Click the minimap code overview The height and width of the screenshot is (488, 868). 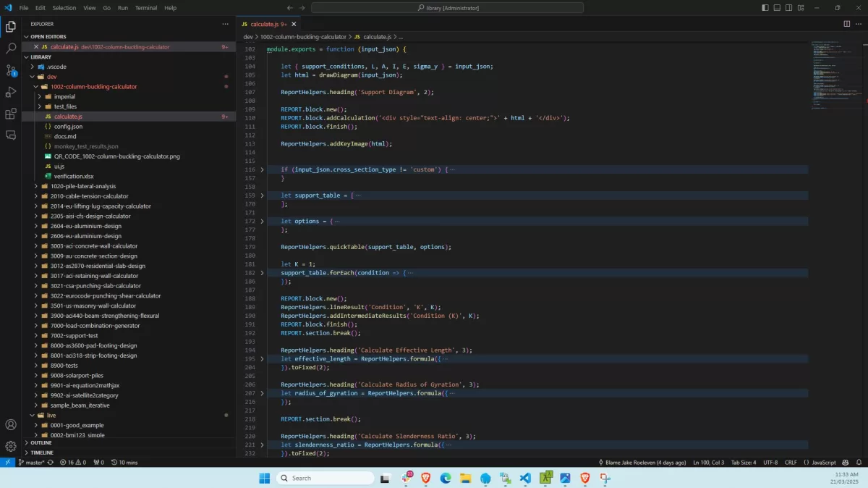tap(835, 72)
